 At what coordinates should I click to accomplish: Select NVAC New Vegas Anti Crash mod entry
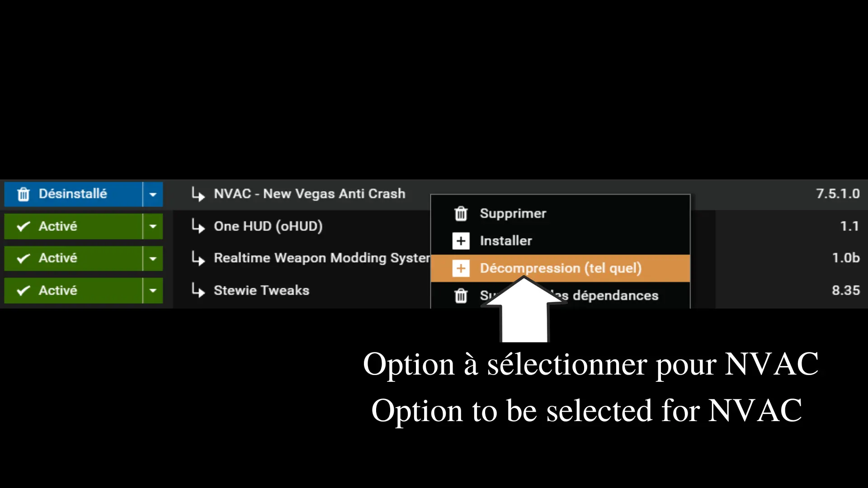(309, 193)
